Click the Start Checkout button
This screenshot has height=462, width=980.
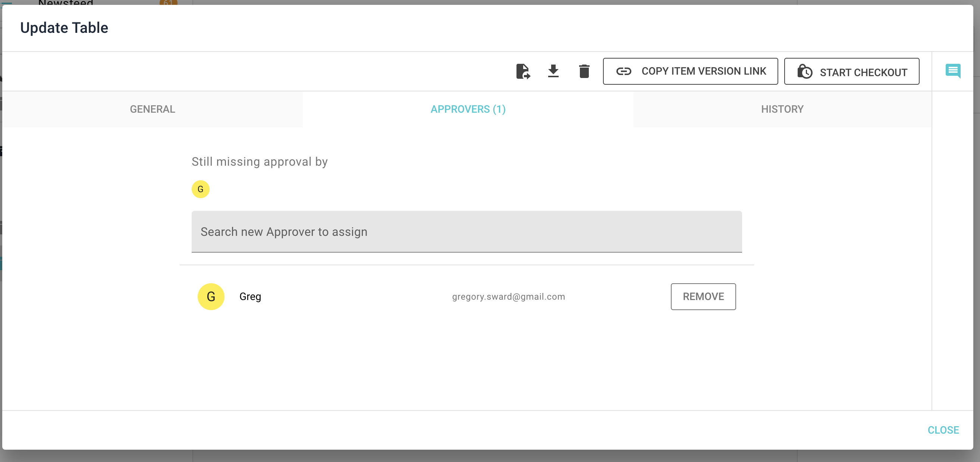851,72
